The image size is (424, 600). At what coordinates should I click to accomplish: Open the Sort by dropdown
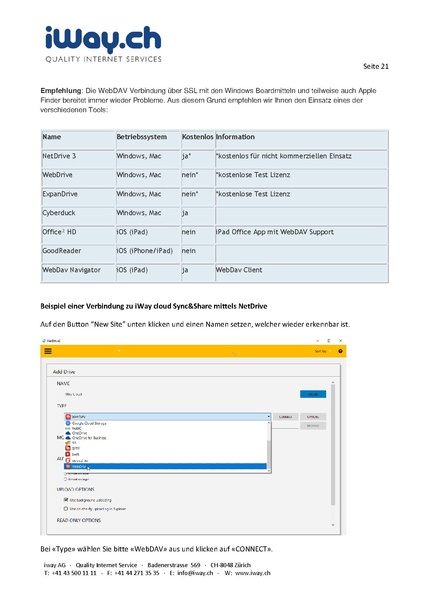coord(321,351)
